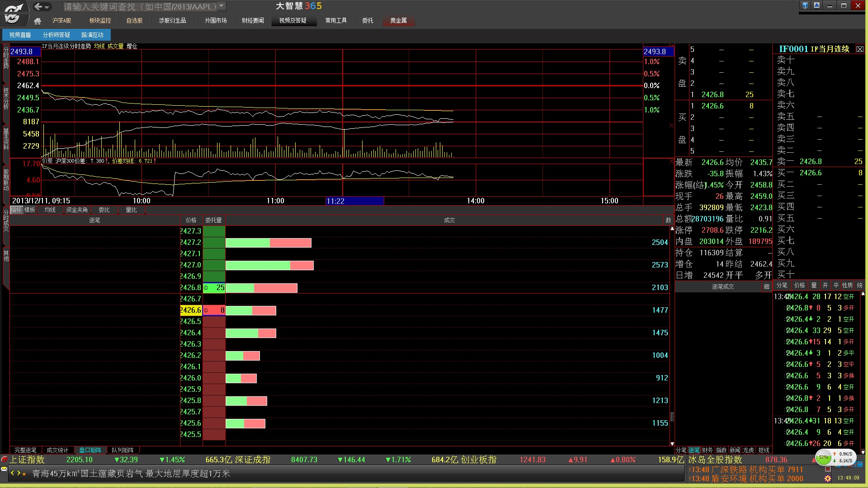Click the 模板 button below the chart
This screenshot has height=488, width=868.
click(x=30, y=210)
